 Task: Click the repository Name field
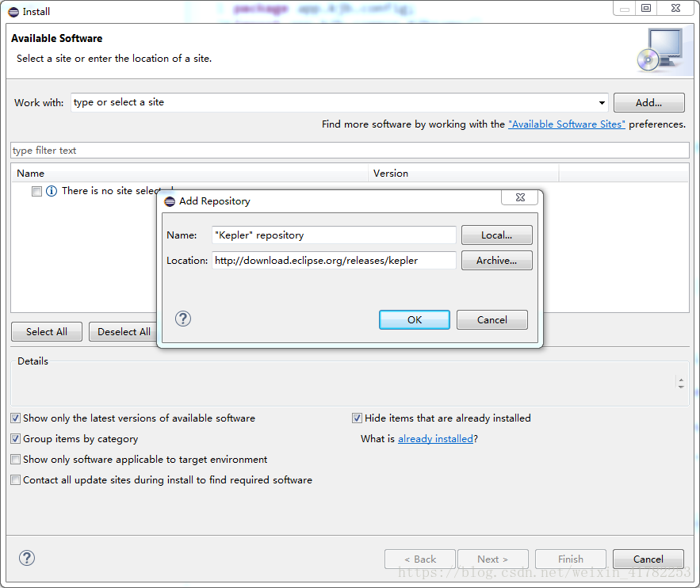[334, 235]
